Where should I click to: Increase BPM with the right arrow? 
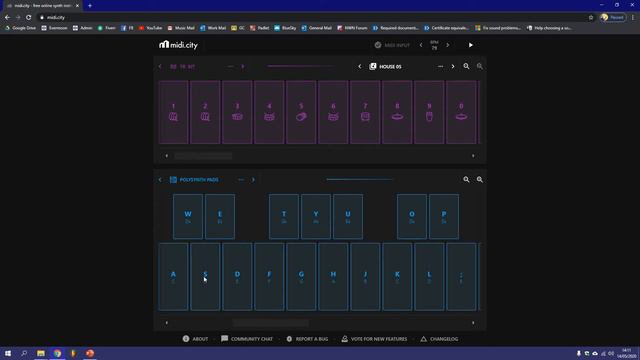pyautogui.click(x=448, y=45)
